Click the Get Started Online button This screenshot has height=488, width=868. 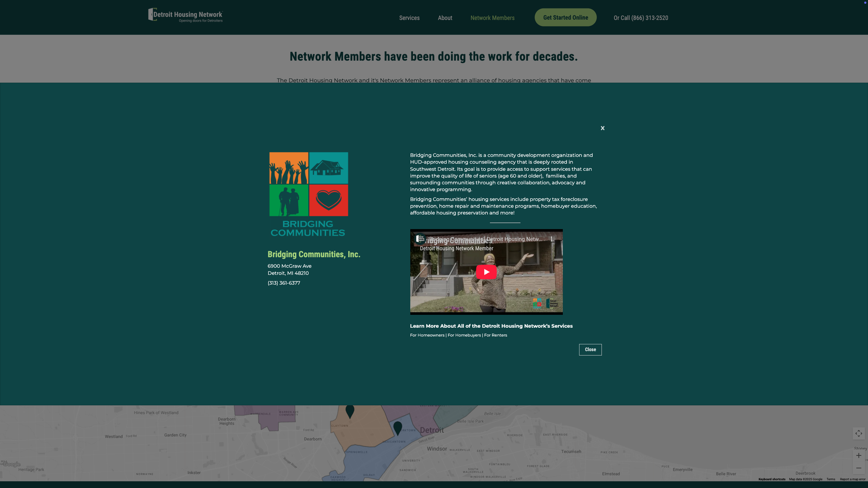pyautogui.click(x=565, y=17)
